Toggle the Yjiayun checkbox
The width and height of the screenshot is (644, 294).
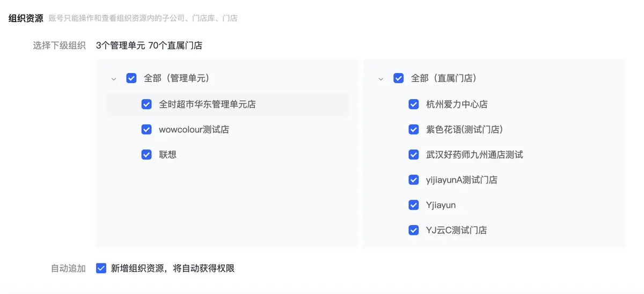[414, 205]
